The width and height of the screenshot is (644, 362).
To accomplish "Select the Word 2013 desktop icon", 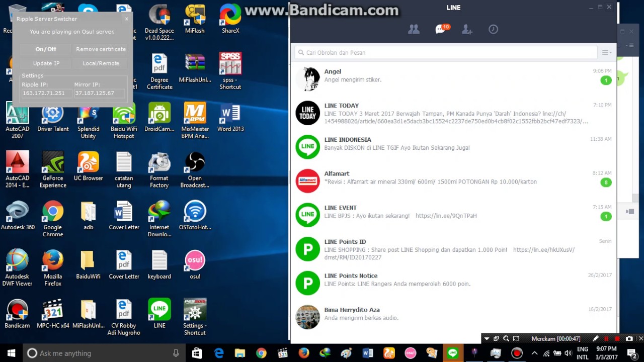I will click(x=230, y=117).
